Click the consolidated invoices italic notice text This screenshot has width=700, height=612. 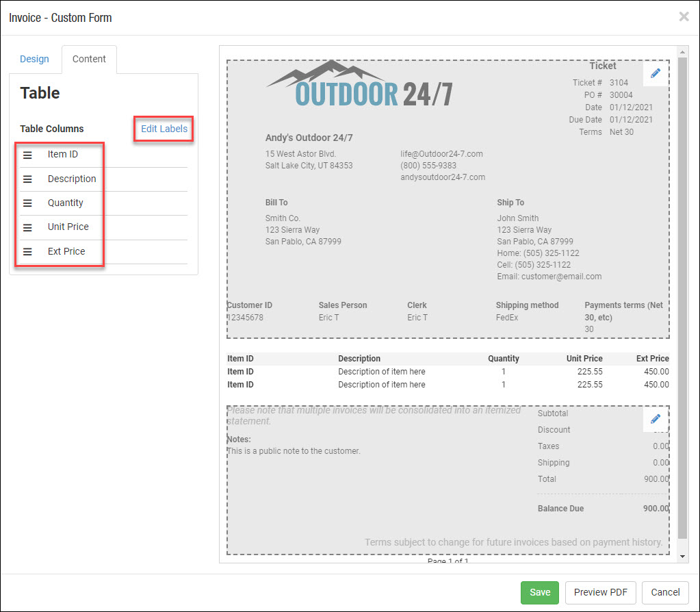374,416
